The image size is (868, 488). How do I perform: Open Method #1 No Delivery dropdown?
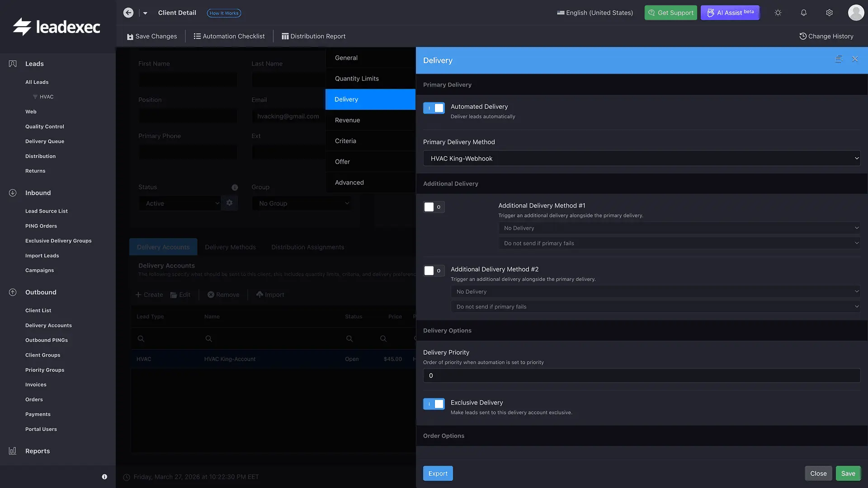(679, 228)
